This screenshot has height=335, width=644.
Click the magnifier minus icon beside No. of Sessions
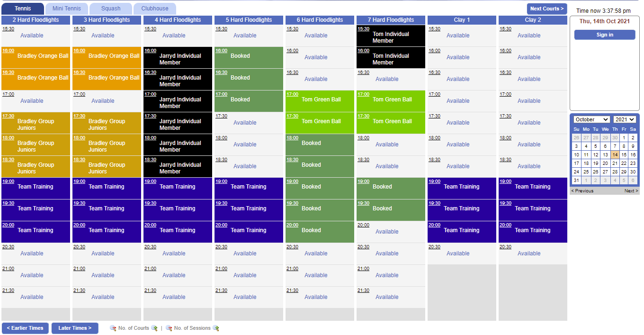pyautogui.click(x=169, y=328)
